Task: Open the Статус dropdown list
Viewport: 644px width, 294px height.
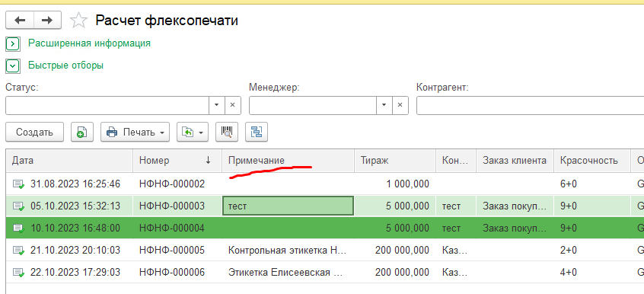Action: [217, 105]
